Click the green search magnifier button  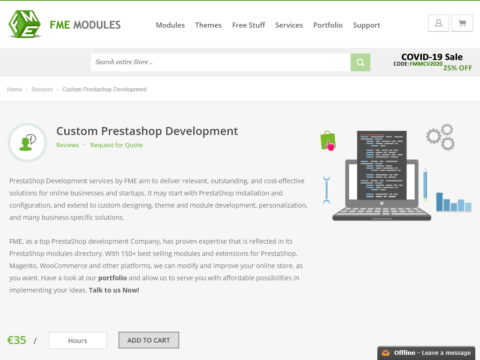tap(360, 62)
